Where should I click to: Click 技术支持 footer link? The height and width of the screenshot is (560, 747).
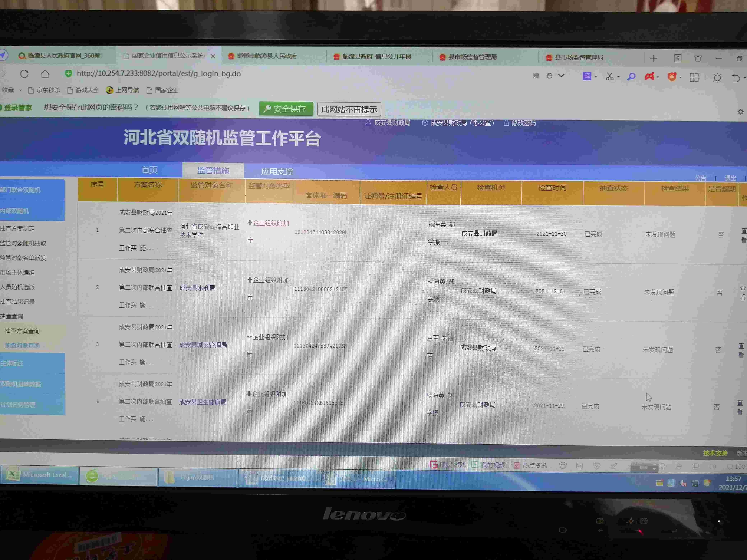click(715, 453)
